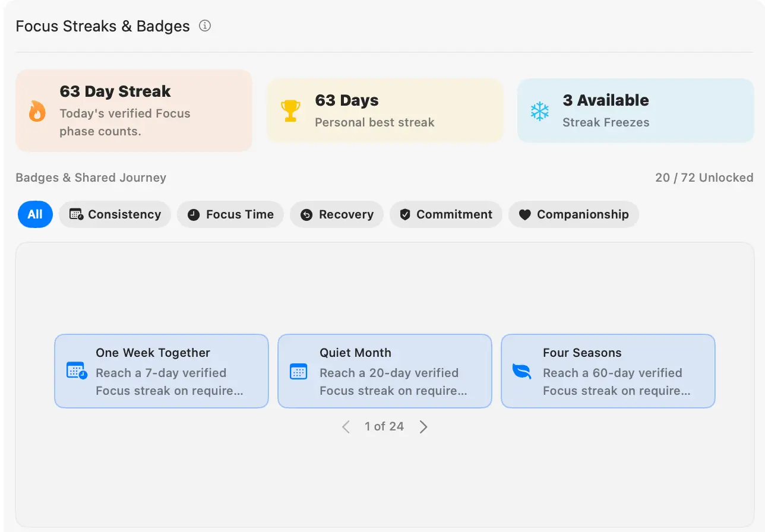This screenshot has height=532, width=765.
Task: Click the Badges & Shared Journey label
Action: coord(91,178)
